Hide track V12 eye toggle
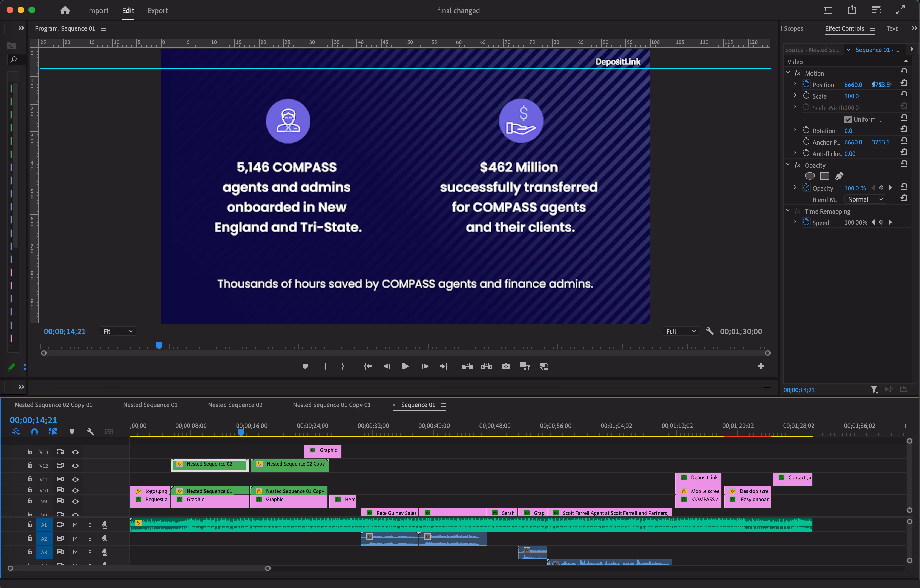920x588 pixels. tap(75, 466)
